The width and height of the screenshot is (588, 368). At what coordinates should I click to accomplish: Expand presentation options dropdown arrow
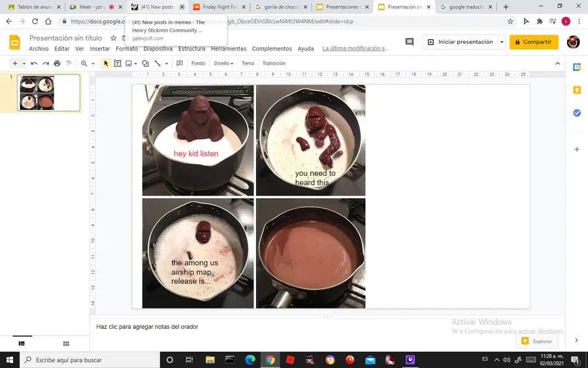coord(502,42)
